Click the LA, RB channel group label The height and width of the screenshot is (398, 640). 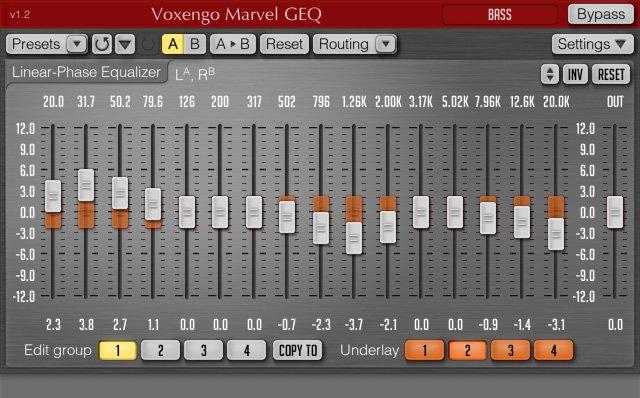195,74
